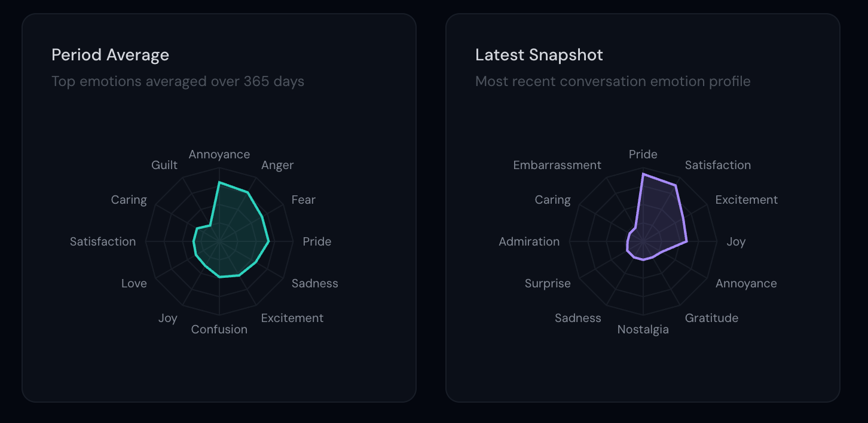Click Sadness label in Period Average chart
Screen dimensions: 868x423
point(314,283)
